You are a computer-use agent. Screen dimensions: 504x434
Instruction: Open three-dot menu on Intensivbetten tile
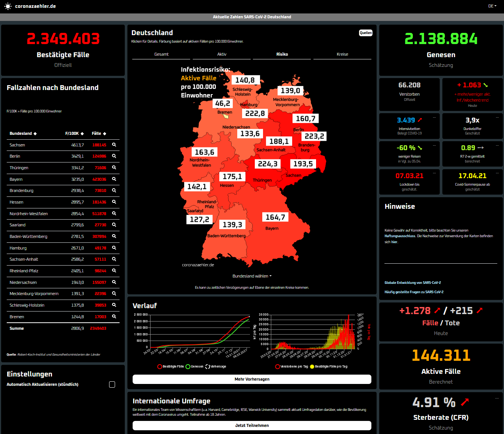pyautogui.click(x=434, y=117)
